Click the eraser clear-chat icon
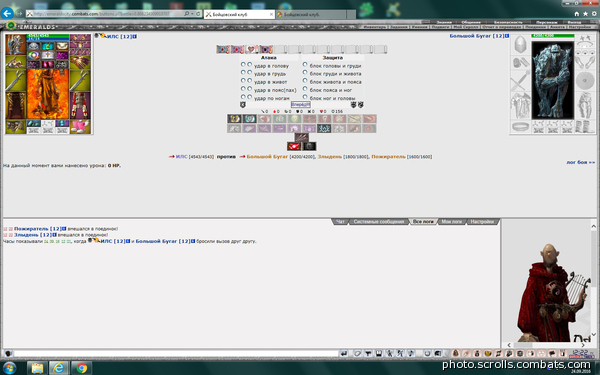 (x=357, y=354)
